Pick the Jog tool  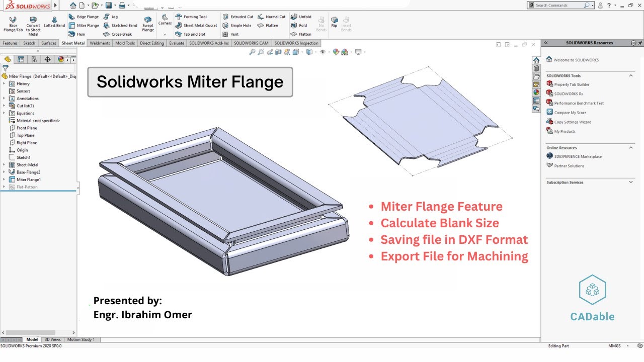point(111,17)
